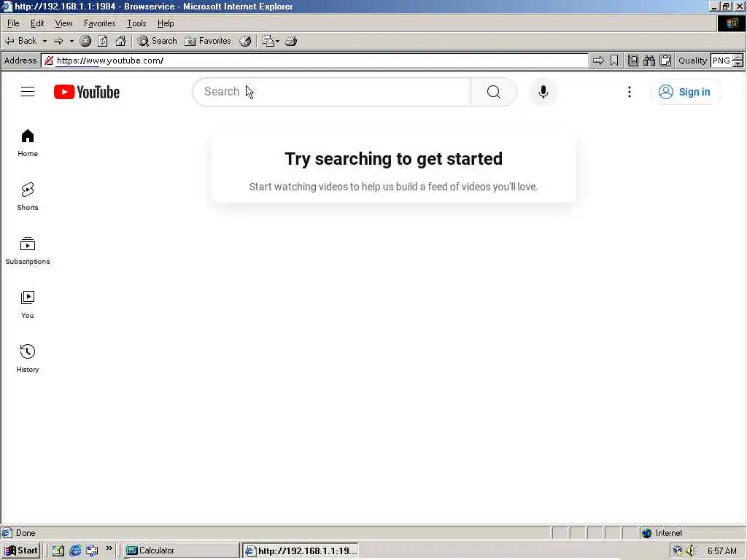Click the YouTube logo

click(x=87, y=92)
